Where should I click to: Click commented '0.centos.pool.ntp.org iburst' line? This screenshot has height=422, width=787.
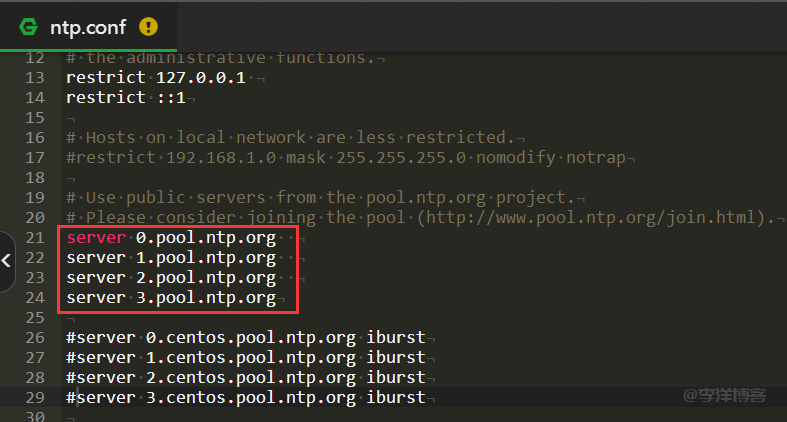click(245, 337)
